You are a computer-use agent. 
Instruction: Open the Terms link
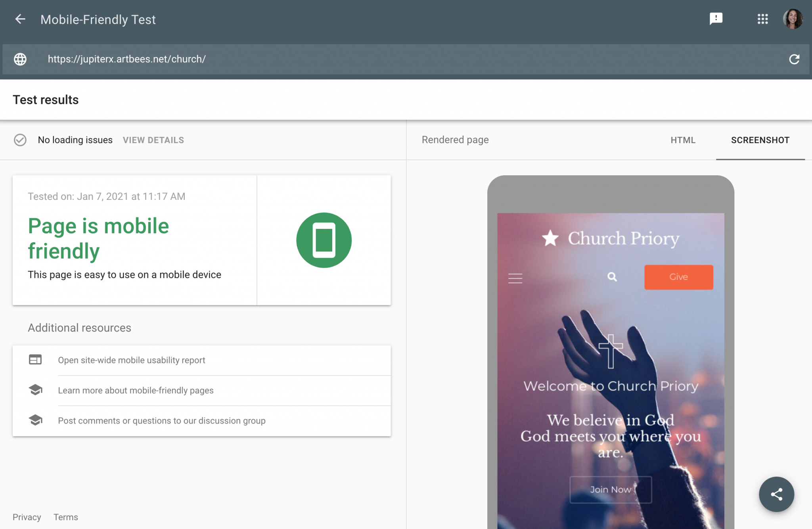(66, 517)
